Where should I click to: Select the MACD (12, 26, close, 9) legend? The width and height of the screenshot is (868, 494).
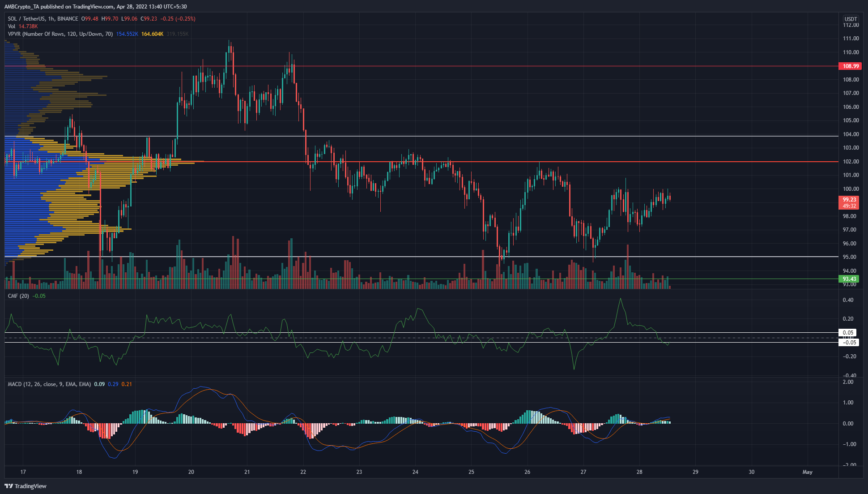(49, 384)
